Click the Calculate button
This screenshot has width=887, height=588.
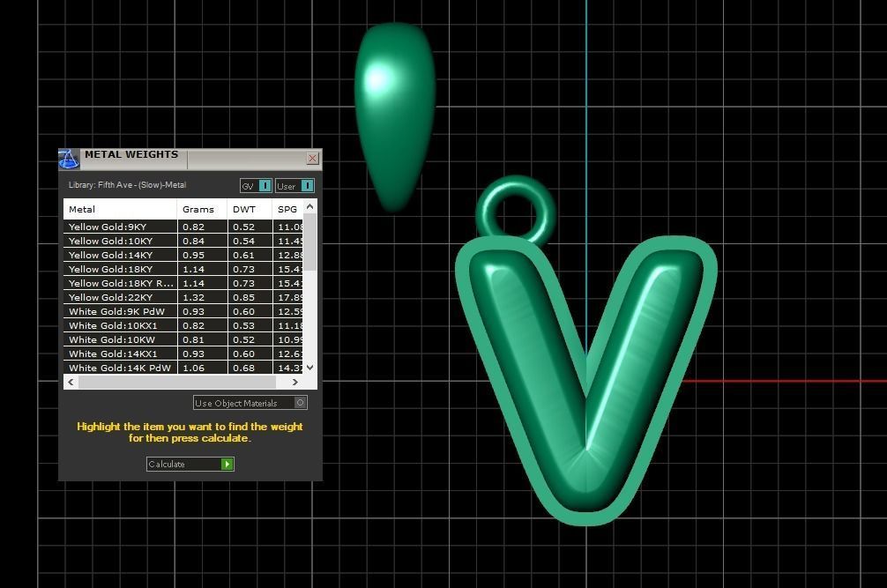pos(190,465)
